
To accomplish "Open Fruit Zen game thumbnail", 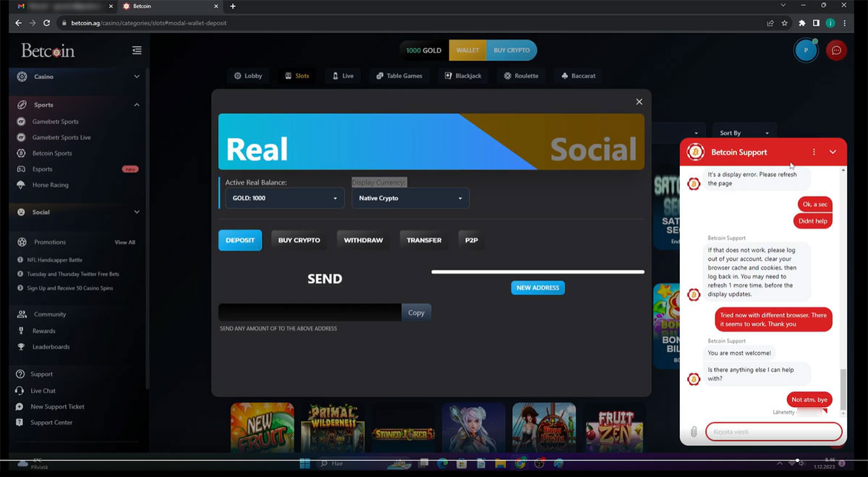I will (613, 426).
